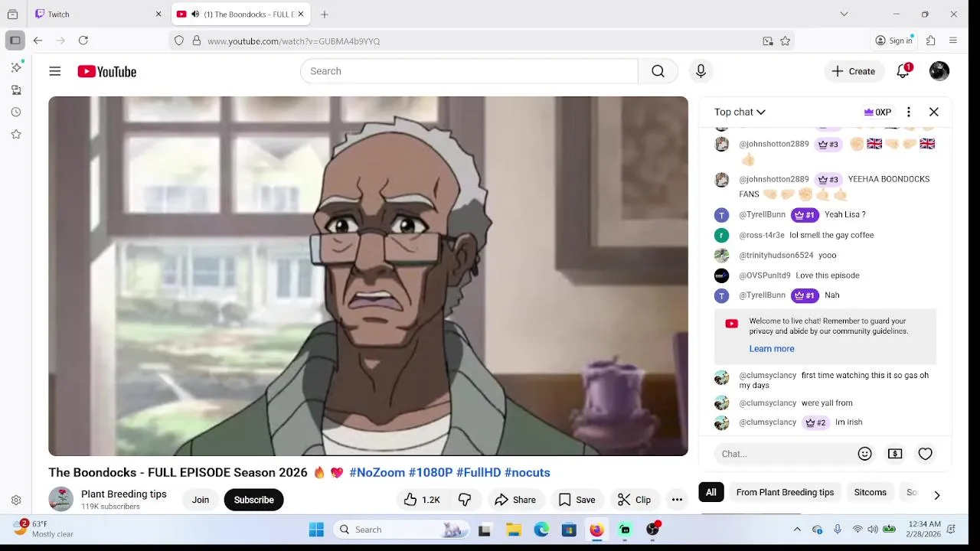Select The Boondocks YouTube tab
Image resolution: width=980 pixels, height=551 pixels.
[240, 15]
